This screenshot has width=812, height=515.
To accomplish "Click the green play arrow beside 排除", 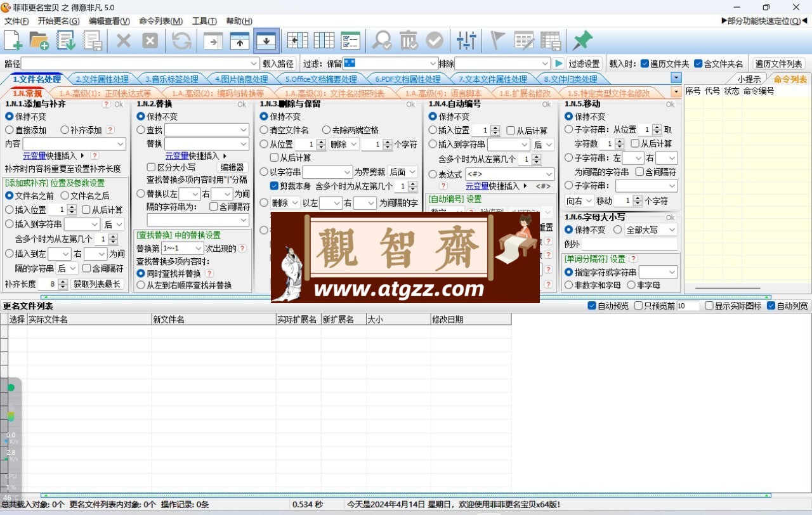I will tap(558, 63).
